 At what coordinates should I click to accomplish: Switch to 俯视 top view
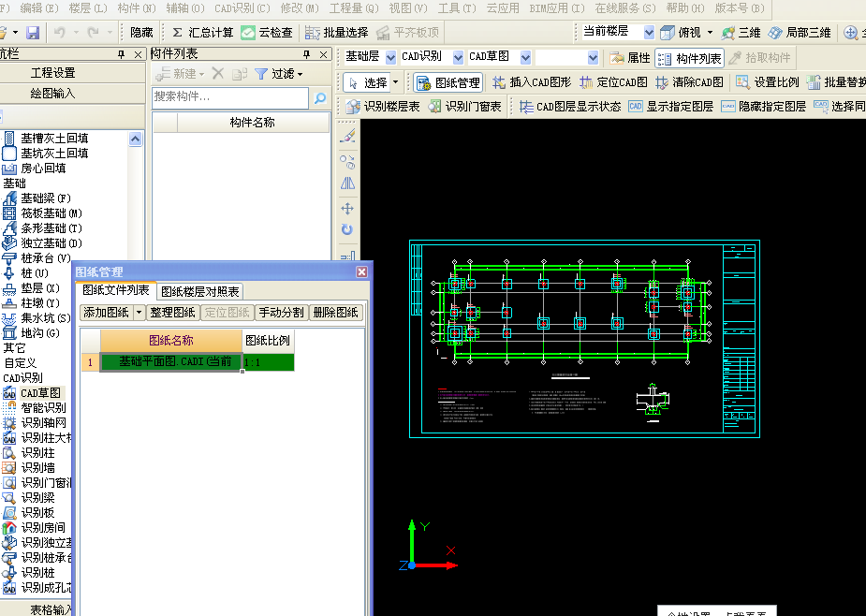tap(682, 33)
